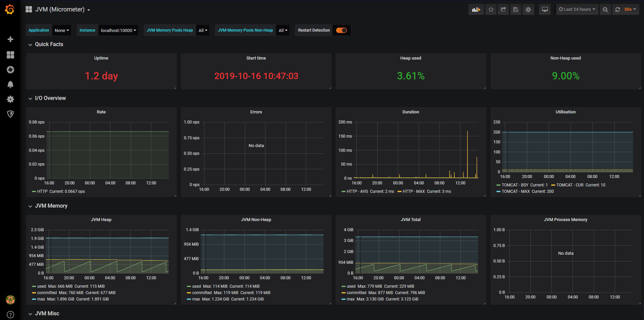The height and width of the screenshot is (320, 644).
Task: Refresh the dashboard now
Action: [617, 9]
